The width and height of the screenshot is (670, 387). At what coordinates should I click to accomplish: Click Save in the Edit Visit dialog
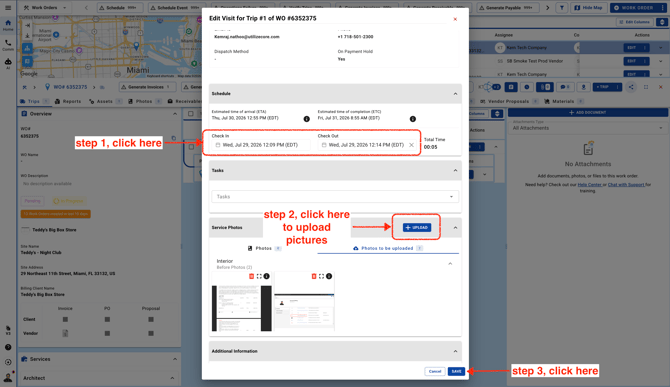point(456,371)
